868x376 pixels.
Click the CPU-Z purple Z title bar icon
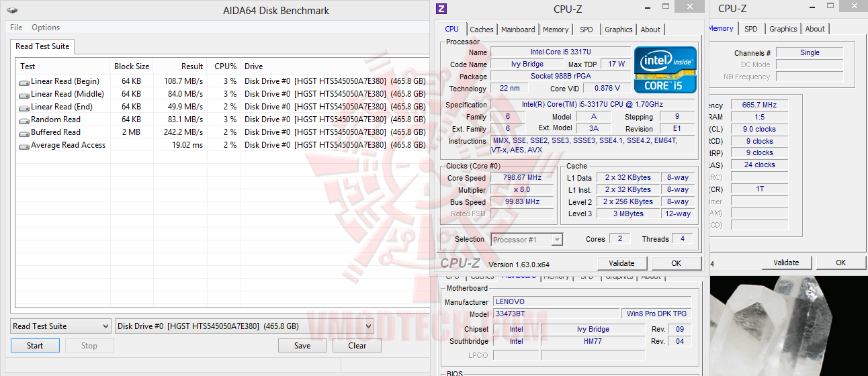pos(441,9)
